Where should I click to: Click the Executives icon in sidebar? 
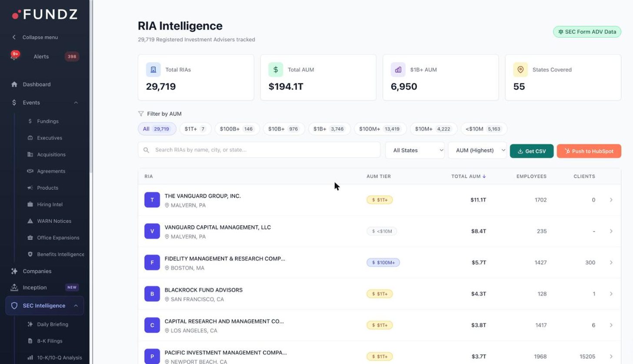click(30, 138)
